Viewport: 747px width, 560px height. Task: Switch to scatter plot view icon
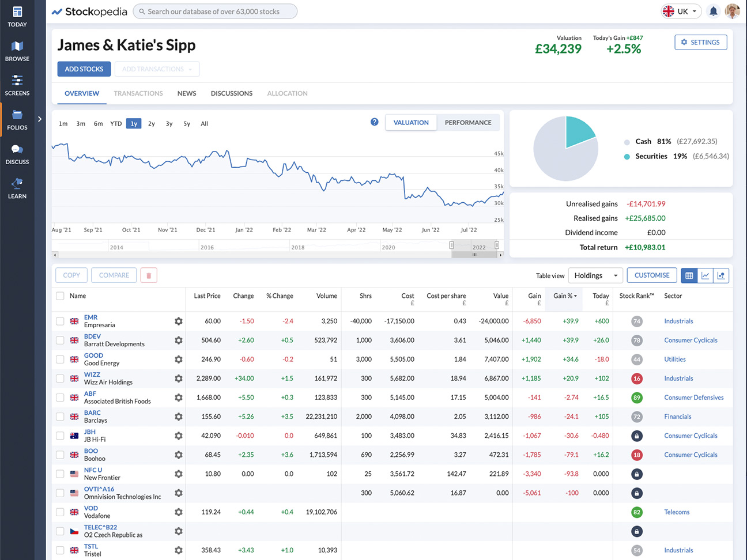pyautogui.click(x=721, y=275)
